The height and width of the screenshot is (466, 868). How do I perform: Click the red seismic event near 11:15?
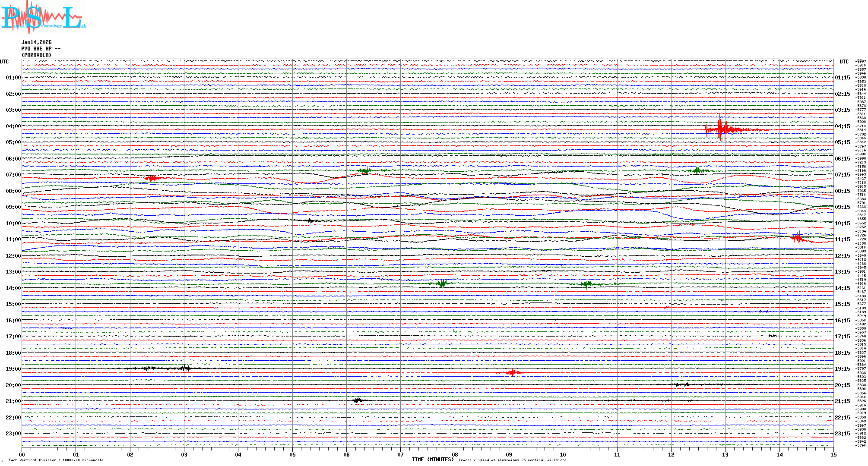pyautogui.click(x=797, y=237)
